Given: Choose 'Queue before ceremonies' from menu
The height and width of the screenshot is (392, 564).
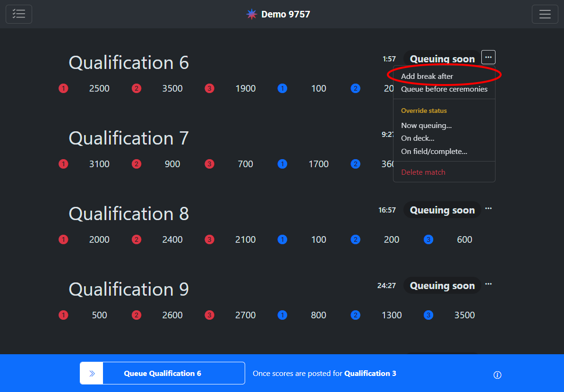Looking at the screenshot, I should (444, 89).
